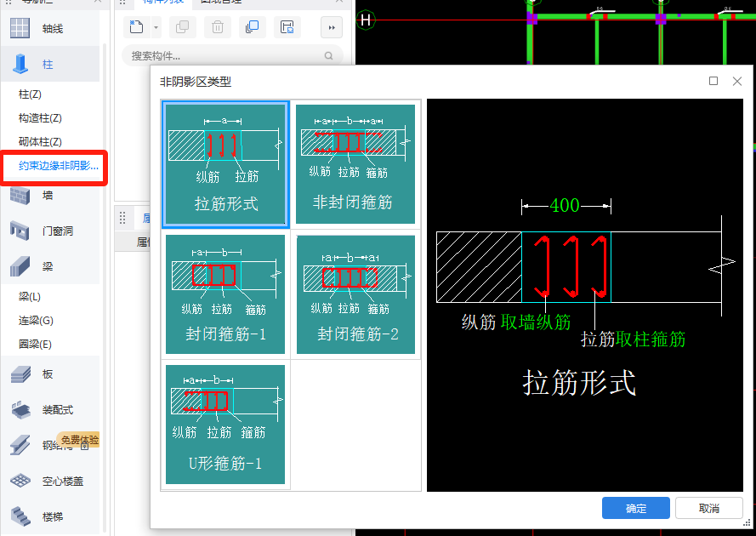756x536 pixels.
Task: Click the 取消 cancel button
Action: click(x=708, y=508)
